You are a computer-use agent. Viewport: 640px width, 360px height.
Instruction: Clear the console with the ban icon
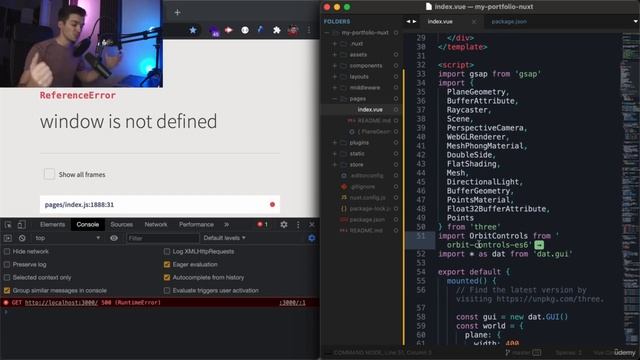point(22,238)
